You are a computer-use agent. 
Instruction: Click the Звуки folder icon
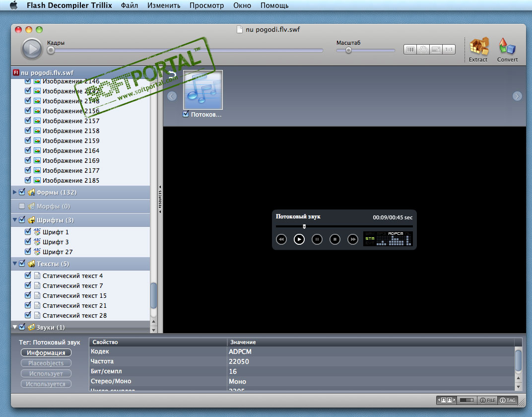(x=31, y=328)
